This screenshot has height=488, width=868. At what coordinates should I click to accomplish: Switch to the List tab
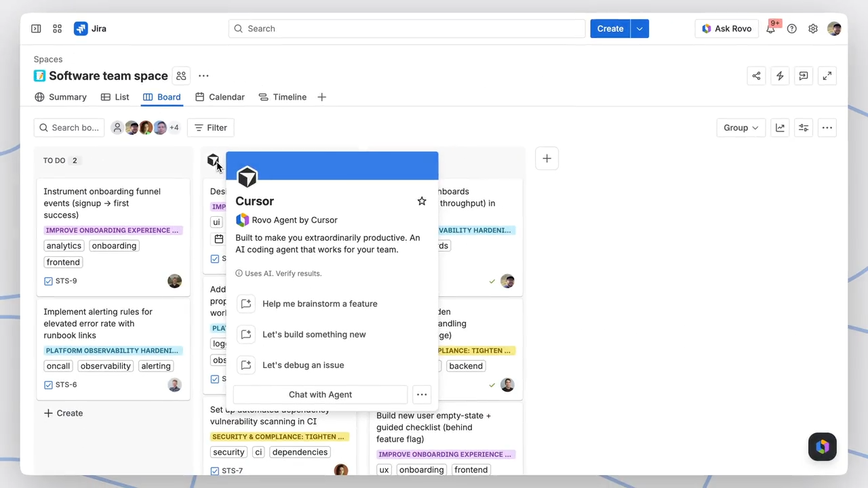click(115, 97)
